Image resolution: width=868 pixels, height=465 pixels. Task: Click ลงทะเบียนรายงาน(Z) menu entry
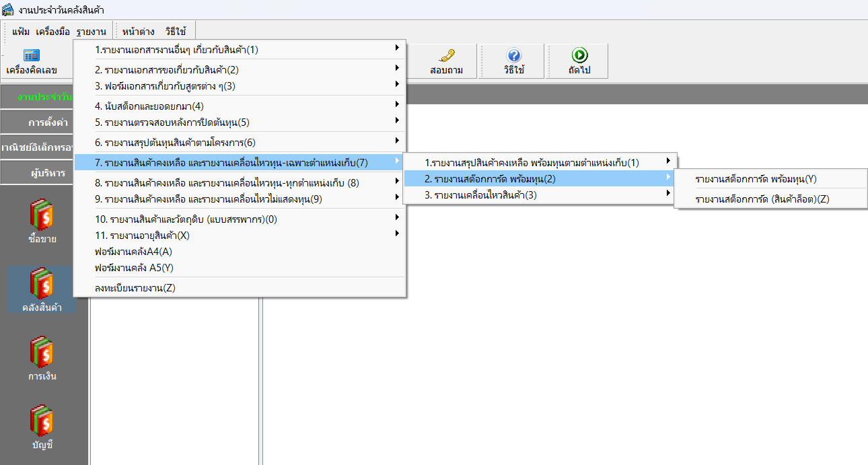[x=135, y=288]
